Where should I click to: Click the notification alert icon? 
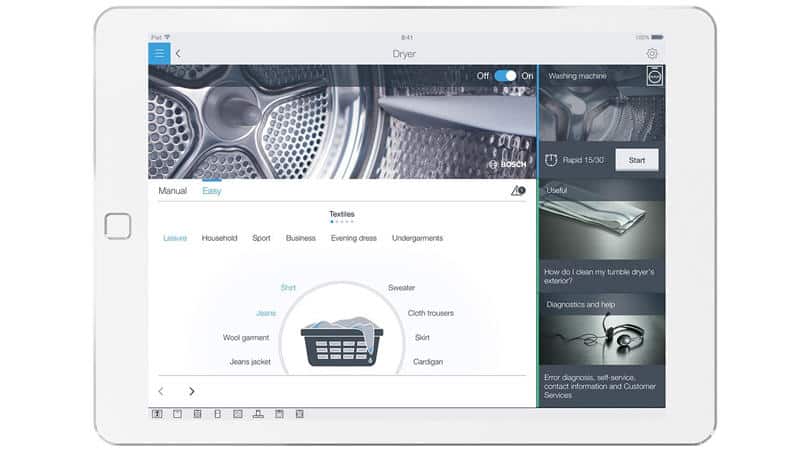coord(518,190)
